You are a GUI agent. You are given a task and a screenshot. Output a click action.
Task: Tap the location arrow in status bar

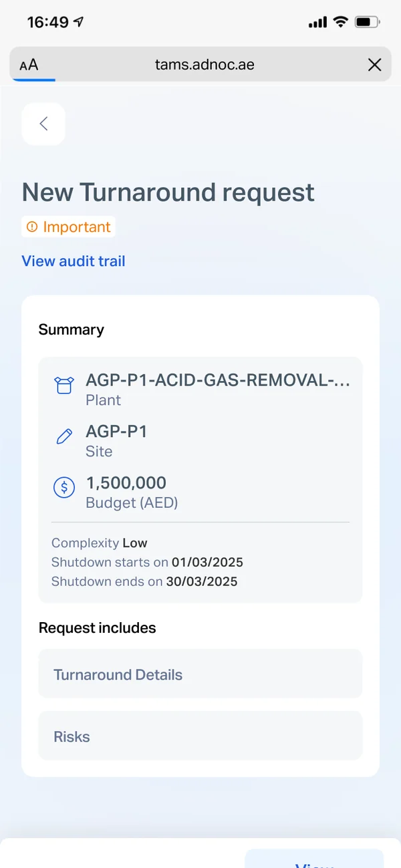pos(79,22)
